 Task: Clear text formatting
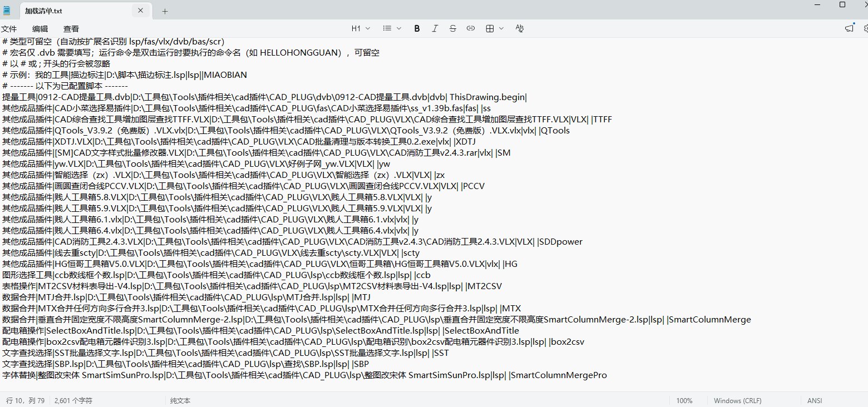pyautogui.click(x=520, y=28)
